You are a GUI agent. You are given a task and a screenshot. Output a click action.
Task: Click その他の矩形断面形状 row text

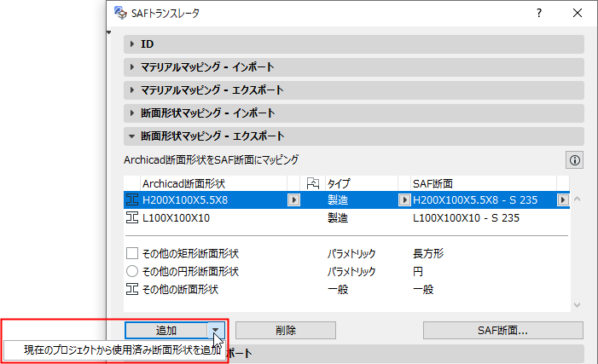(x=190, y=253)
